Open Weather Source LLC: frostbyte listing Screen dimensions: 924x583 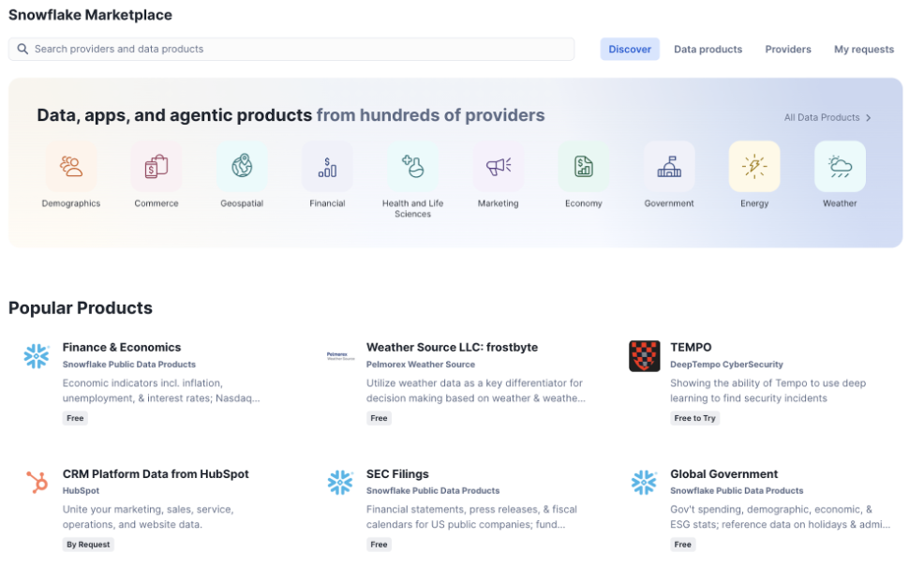point(452,347)
